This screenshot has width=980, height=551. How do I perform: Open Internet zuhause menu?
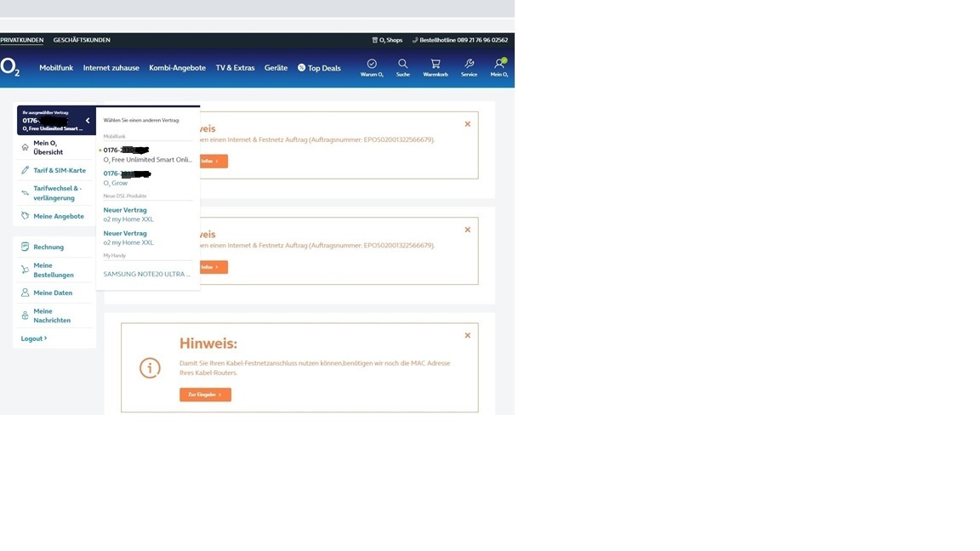(x=111, y=67)
